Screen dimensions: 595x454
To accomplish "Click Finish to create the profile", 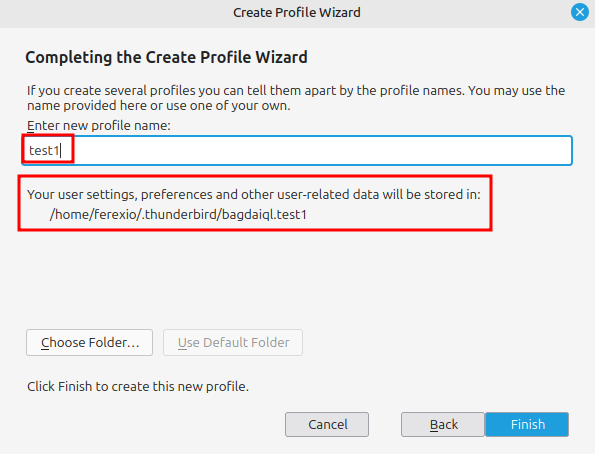I will point(527,424).
